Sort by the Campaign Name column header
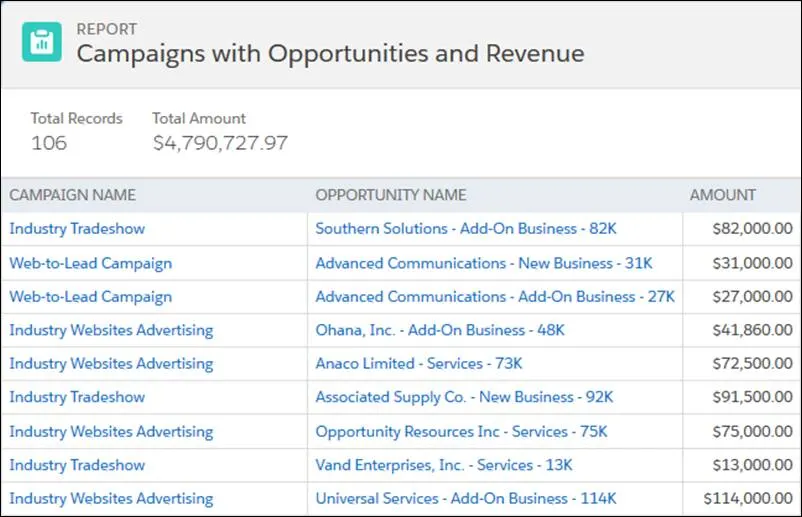Image resolution: width=802 pixels, height=517 pixels. pos(72,195)
